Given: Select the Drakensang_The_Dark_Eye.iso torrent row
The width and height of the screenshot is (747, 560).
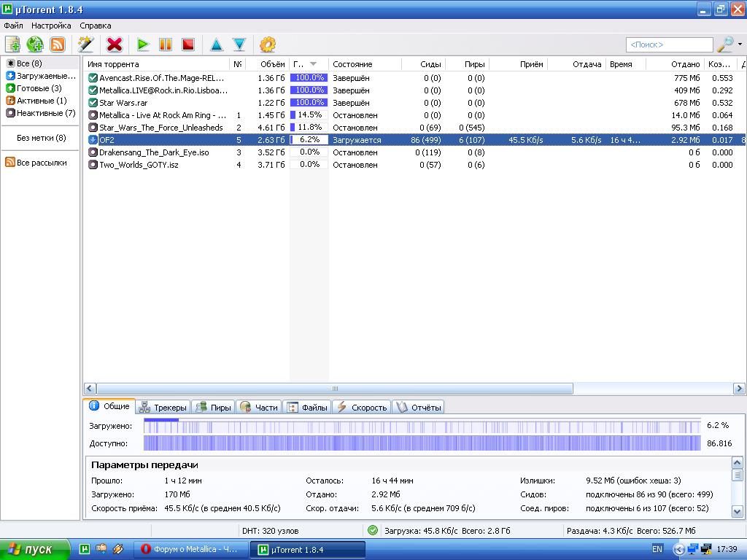Looking at the screenshot, I should click(154, 152).
